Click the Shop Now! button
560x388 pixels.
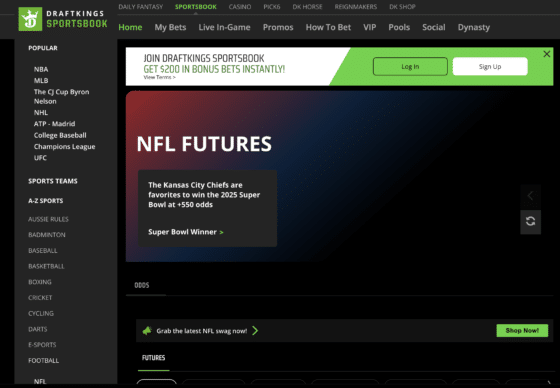click(522, 330)
